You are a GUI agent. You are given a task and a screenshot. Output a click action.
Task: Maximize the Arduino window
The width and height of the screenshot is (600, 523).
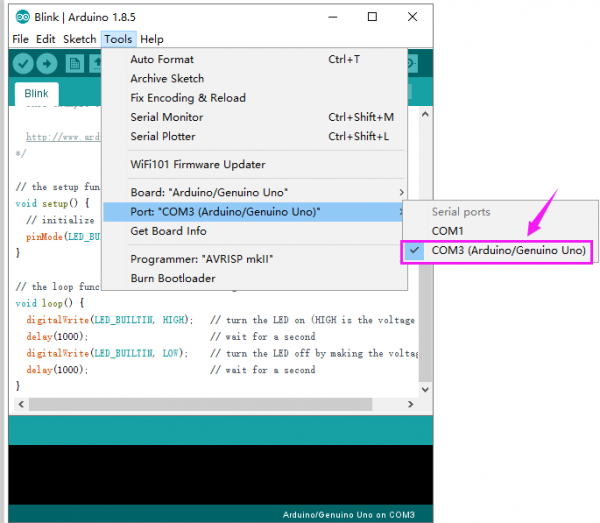coord(372,17)
